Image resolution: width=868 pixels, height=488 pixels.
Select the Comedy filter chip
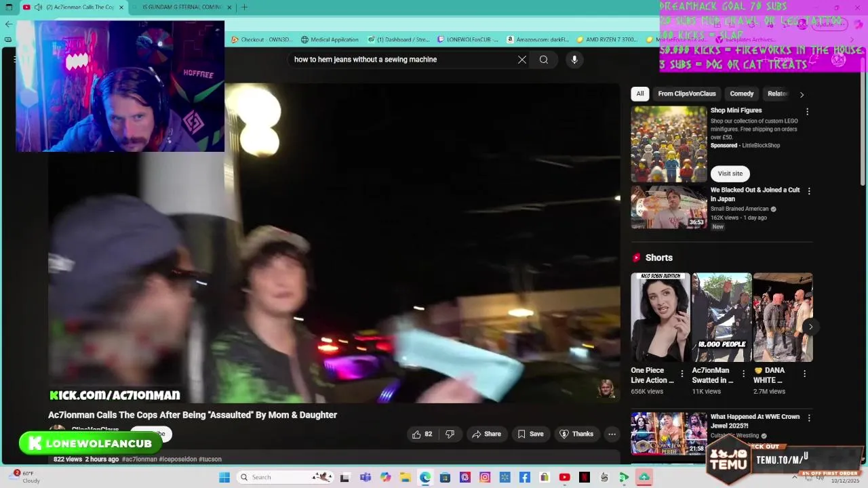742,94
